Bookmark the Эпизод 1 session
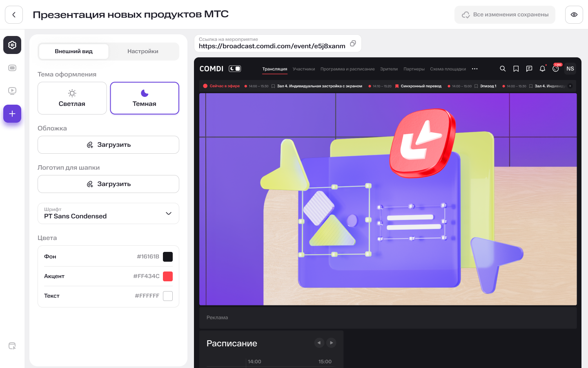This screenshot has height=368, width=588. tap(476, 86)
